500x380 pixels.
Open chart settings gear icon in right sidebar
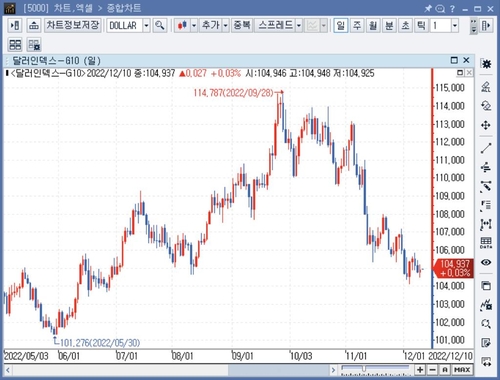pyautogui.click(x=486, y=64)
